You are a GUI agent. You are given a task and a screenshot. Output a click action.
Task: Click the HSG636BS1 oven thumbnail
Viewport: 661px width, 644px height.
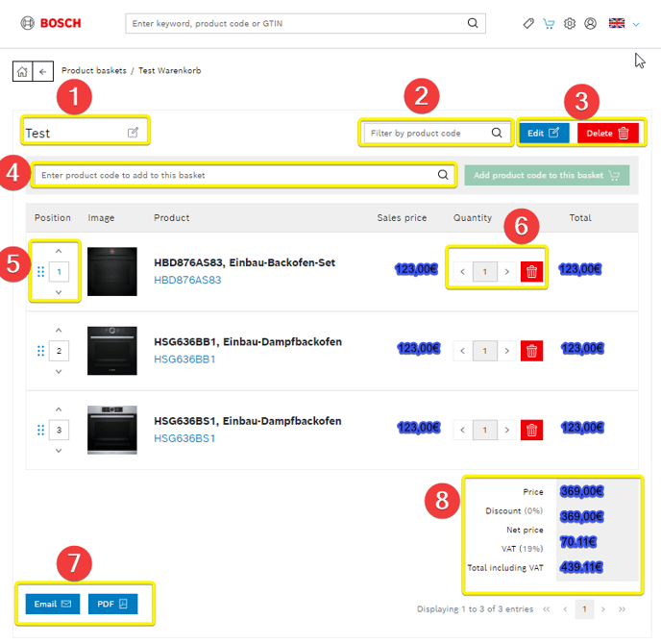point(112,430)
